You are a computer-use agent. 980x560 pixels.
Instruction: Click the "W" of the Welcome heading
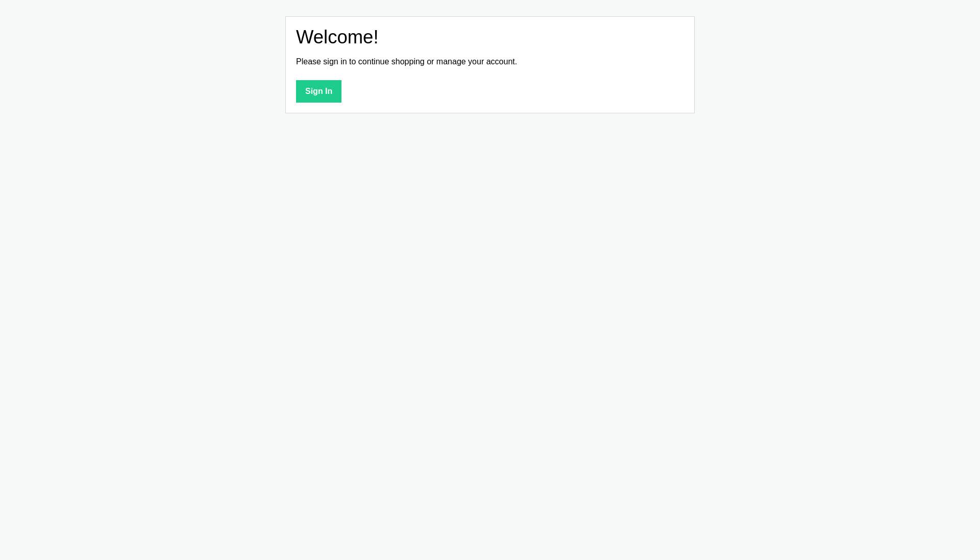pos(305,37)
